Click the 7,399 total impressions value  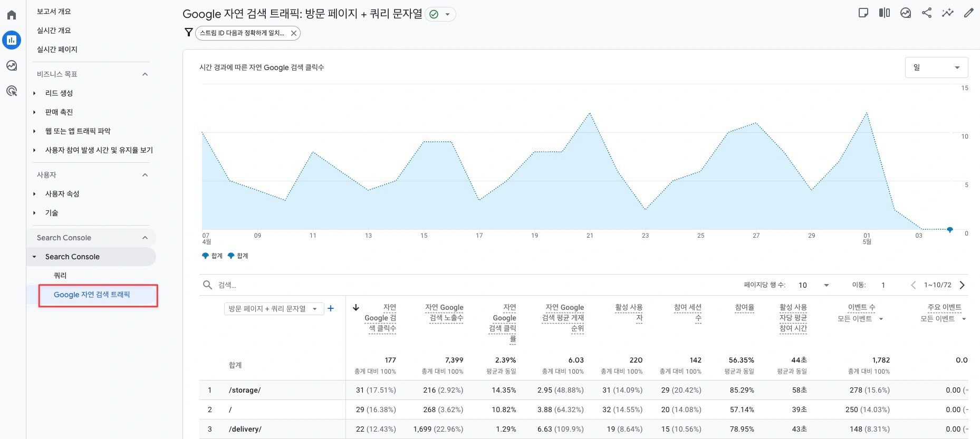454,360
